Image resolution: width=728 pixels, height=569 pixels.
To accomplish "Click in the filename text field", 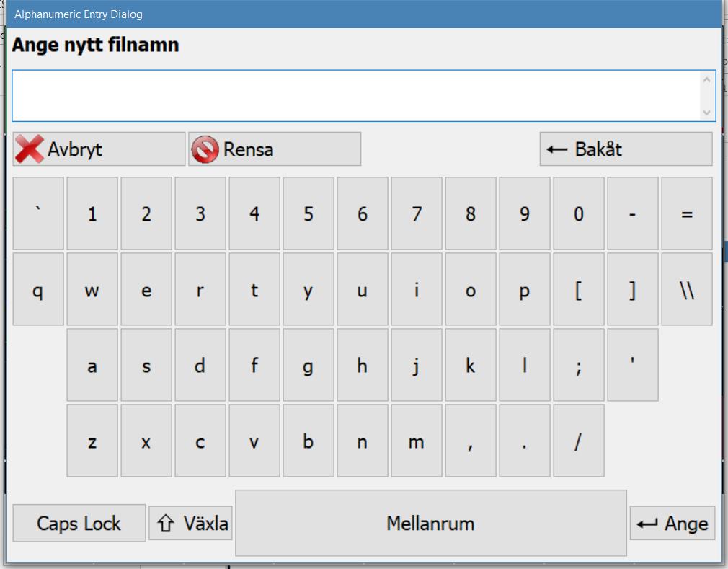I will (x=357, y=96).
